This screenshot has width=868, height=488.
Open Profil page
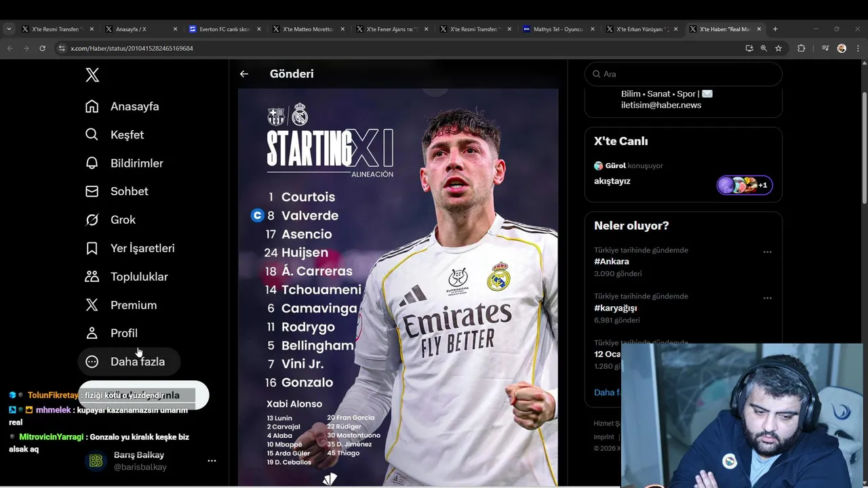pos(112,333)
